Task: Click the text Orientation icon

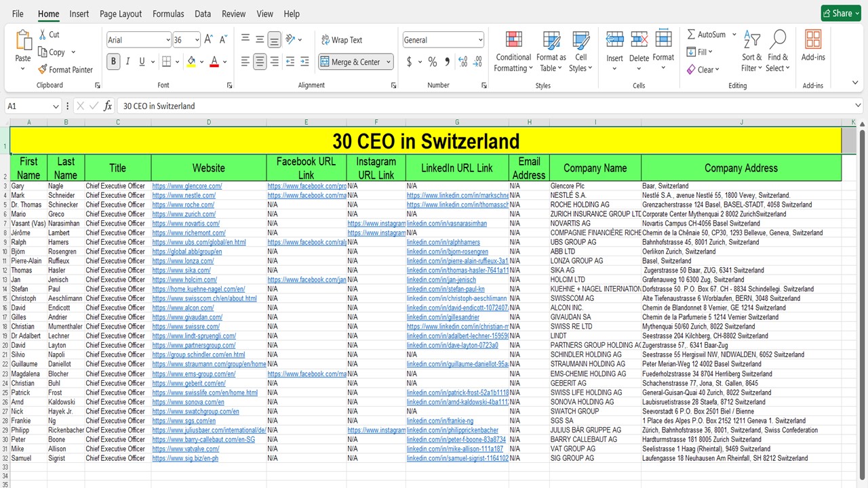Action: pos(291,39)
